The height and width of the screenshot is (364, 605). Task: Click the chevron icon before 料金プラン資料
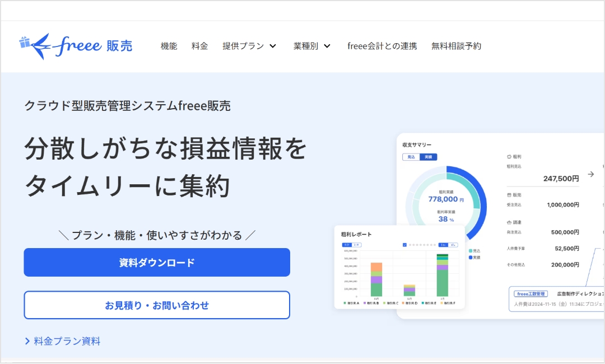[27, 341]
